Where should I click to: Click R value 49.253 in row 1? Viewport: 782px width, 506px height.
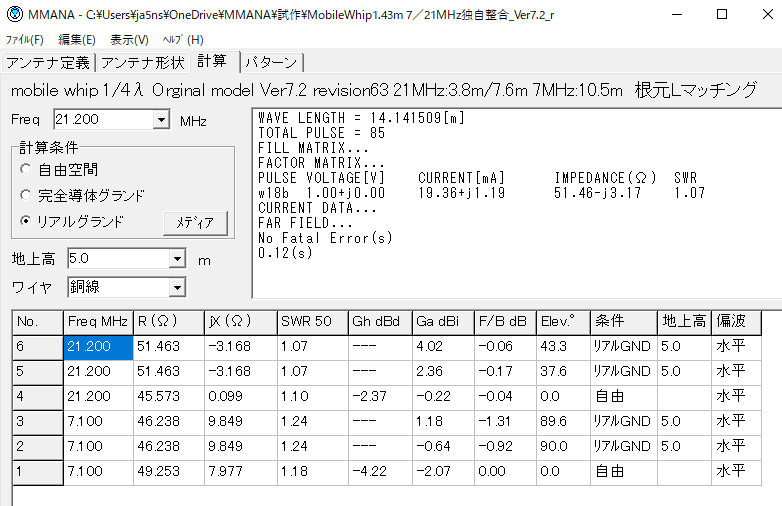coord(169,472)
